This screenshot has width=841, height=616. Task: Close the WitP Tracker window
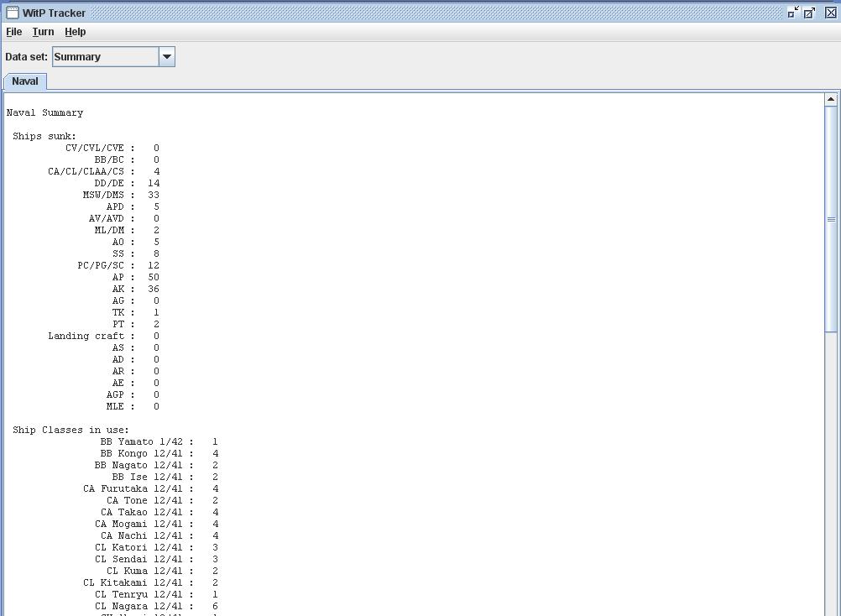[x=830, y=13]
